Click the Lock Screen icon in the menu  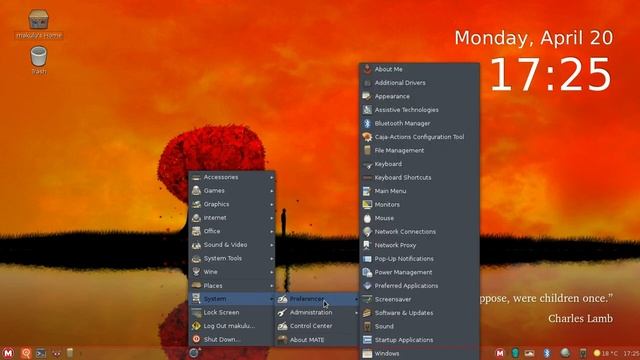[x=196, y=312]
